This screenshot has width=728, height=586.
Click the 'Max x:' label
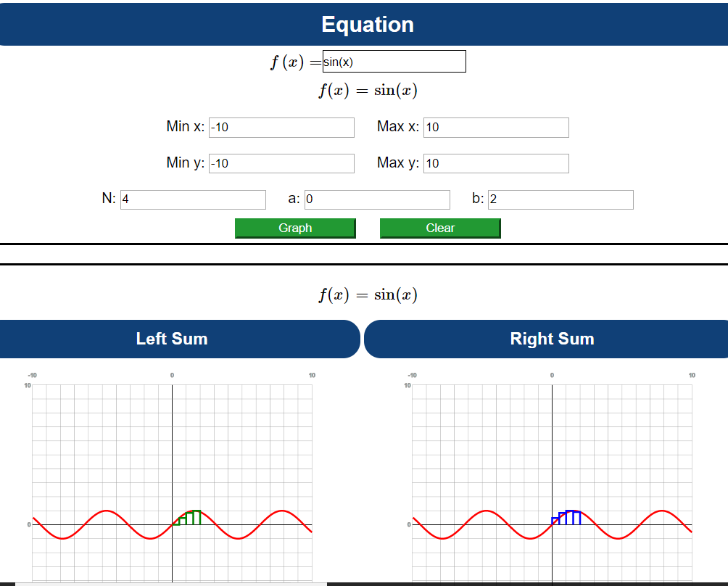point(398,126)
